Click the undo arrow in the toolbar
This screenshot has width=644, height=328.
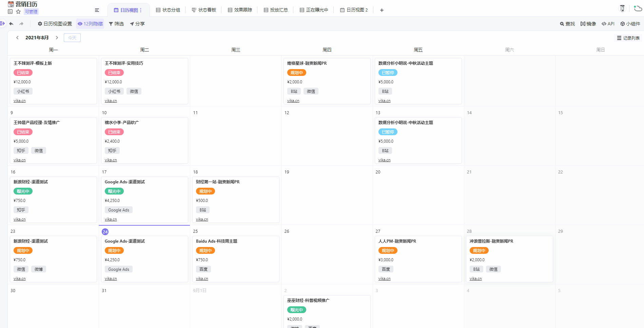pos(11,24)
